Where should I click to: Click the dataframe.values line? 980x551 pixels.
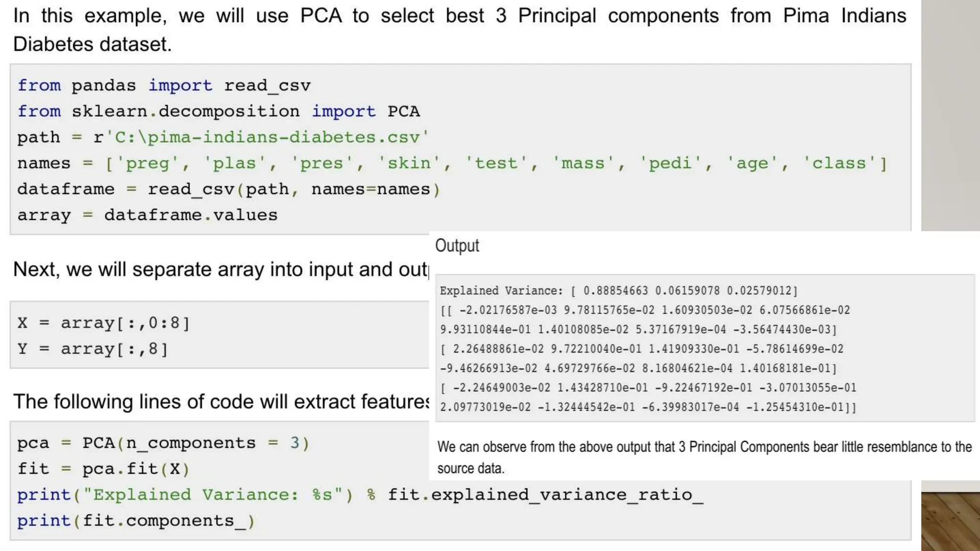147,215
